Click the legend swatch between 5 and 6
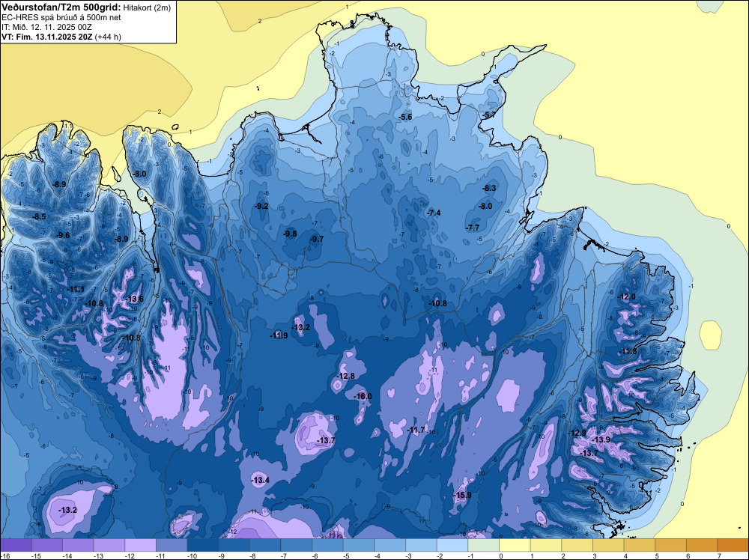The height and width of the screenshot is (560, 749). click(671, 545)
